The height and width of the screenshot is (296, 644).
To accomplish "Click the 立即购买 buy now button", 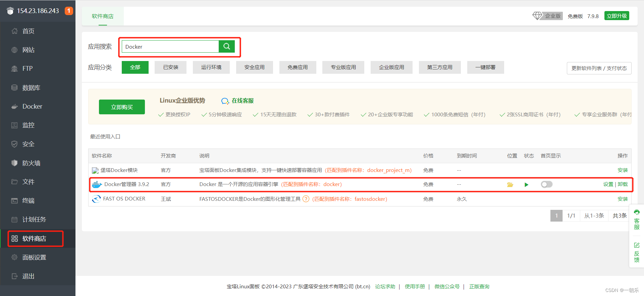I will point(122,107).
